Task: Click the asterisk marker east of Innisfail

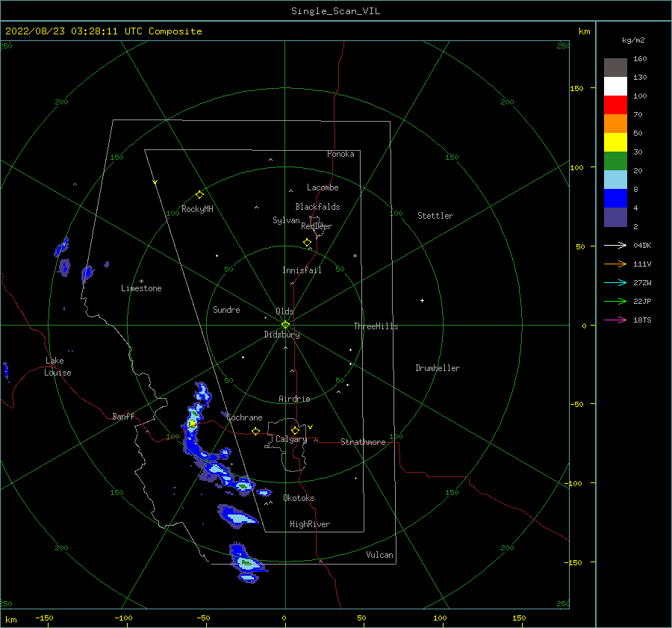Action: [355, 256]
